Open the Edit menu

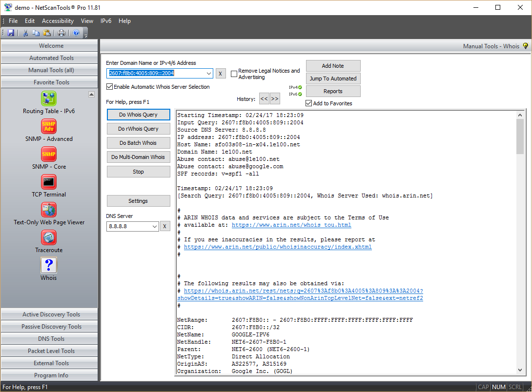coord(30,21)
